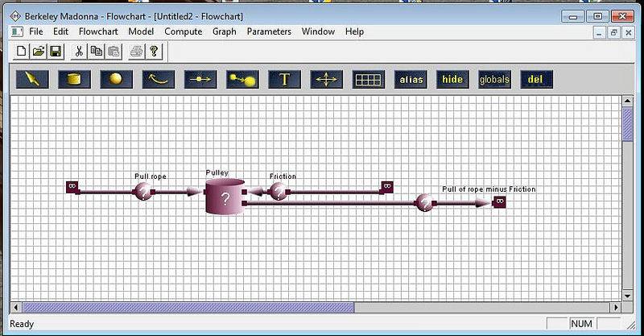This screenshot has height=336, width=644.
Task: Toggle the hide button
Action: click(452, 79)
